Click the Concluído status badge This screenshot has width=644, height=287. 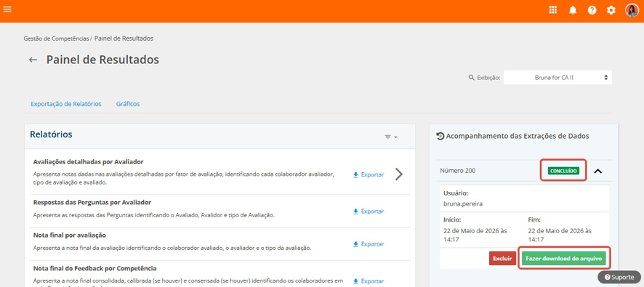(563, 171)
